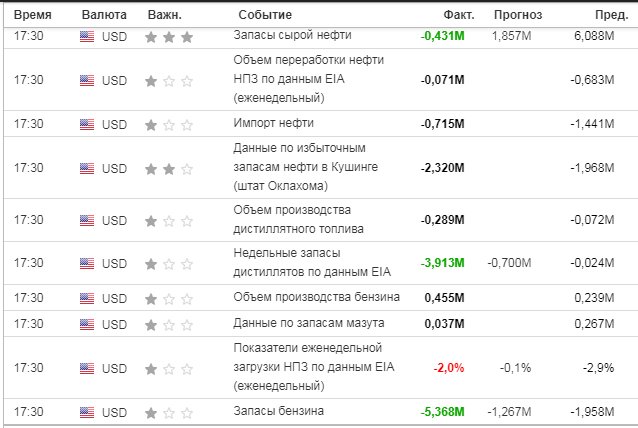Click the previous value -1,441M

(x=592, y=124)
